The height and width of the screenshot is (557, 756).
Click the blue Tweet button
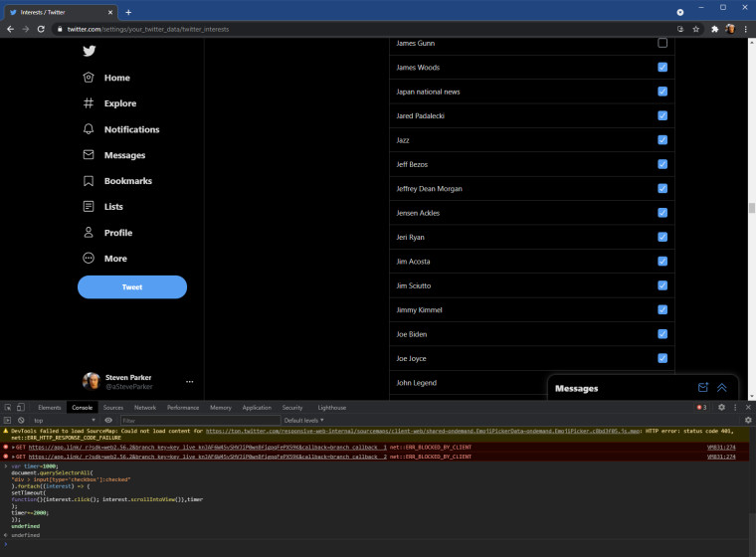point(132,286)
